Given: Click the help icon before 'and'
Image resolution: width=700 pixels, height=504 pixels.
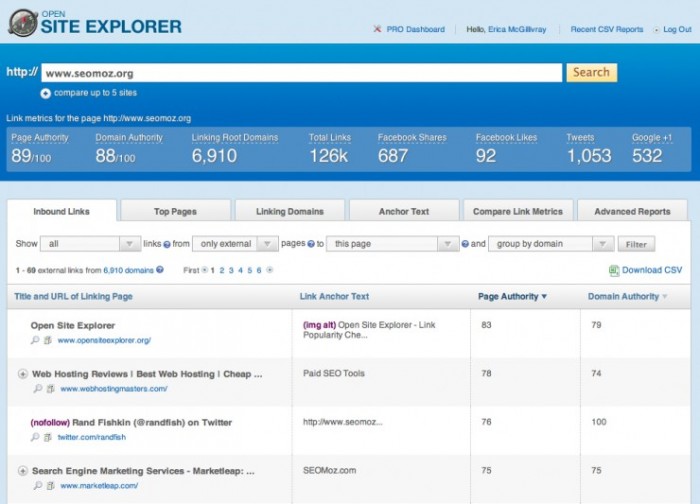Looking at the screenshot, I should click(465, 244).
